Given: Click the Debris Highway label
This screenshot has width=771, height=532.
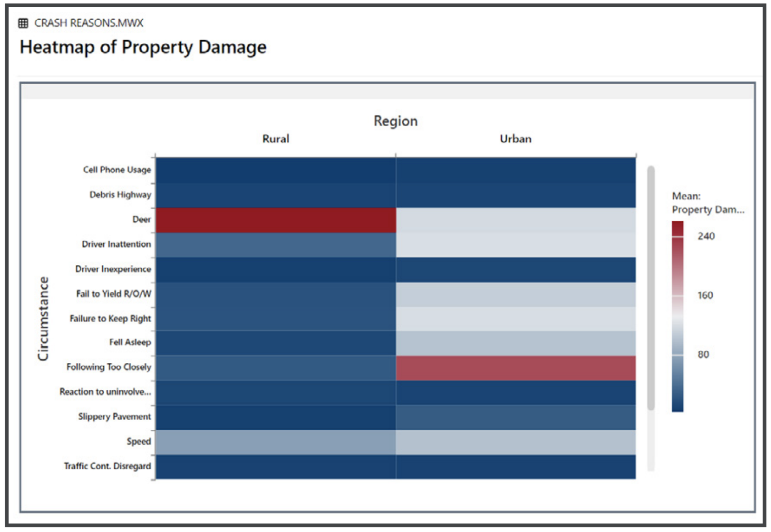Looking at the screenshot, I should click(x=120, y=195).
